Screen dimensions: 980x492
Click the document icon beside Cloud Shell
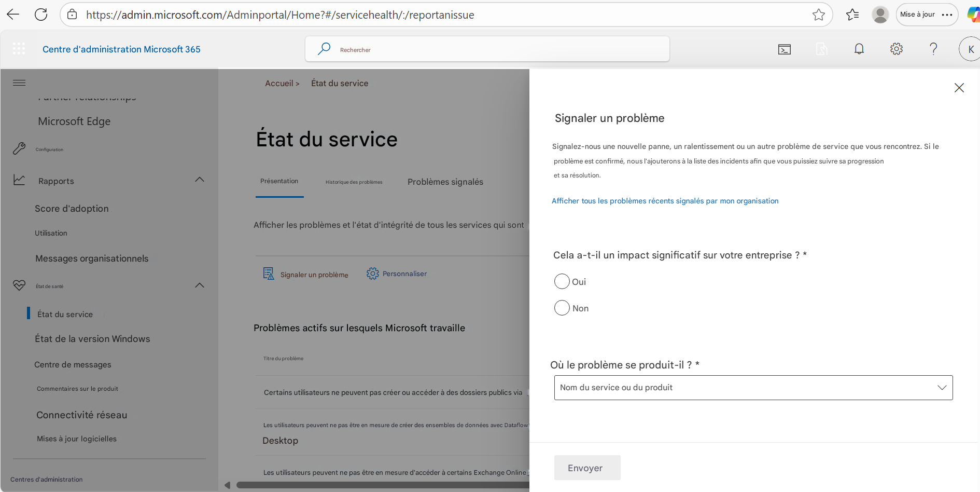tap(822, 49)
